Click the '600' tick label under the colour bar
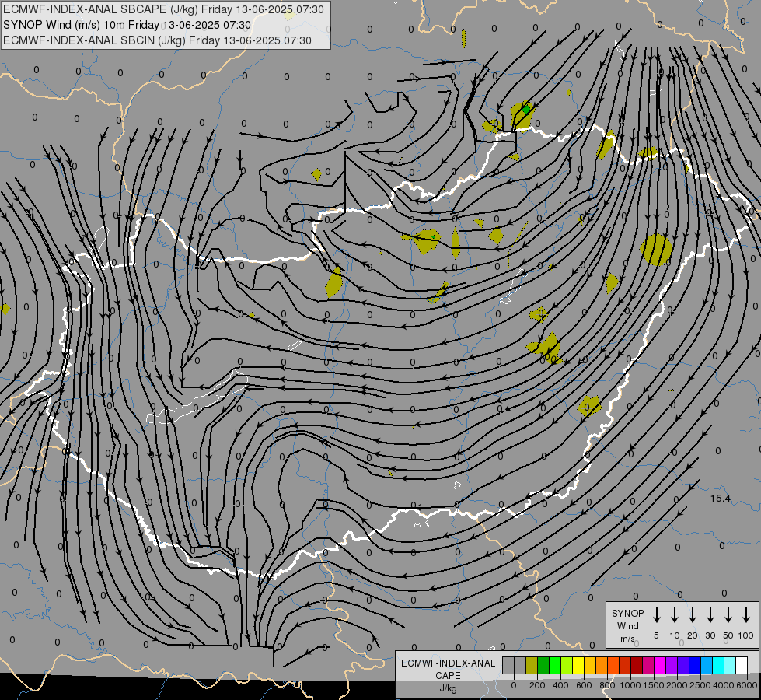 (x=584, y=685)
